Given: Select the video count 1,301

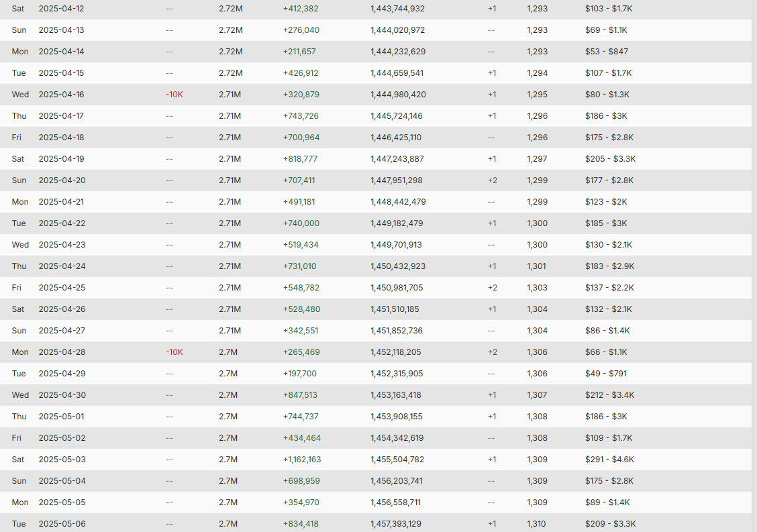Looking at the screenshot, I should (536, 266).
